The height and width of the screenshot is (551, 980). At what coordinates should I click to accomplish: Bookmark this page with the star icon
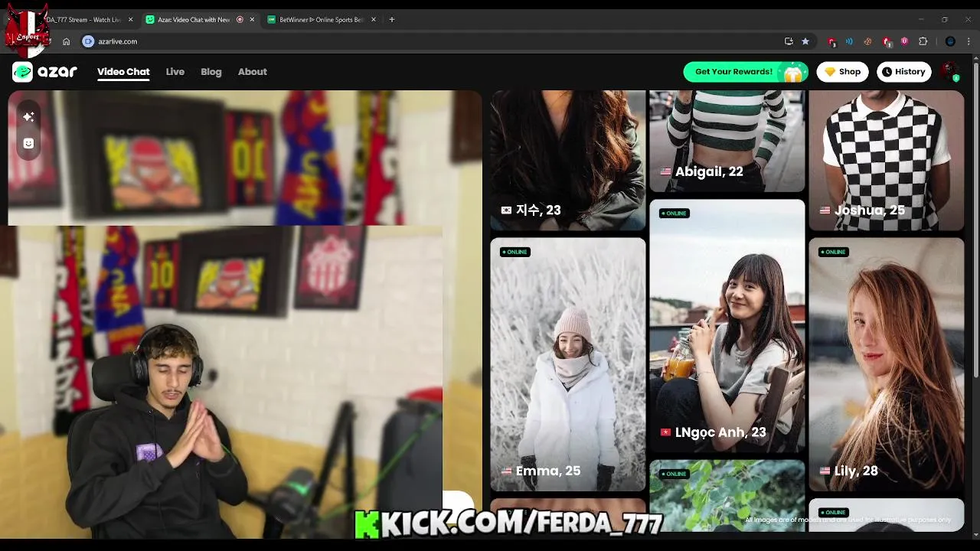click(x=805, y=41)
